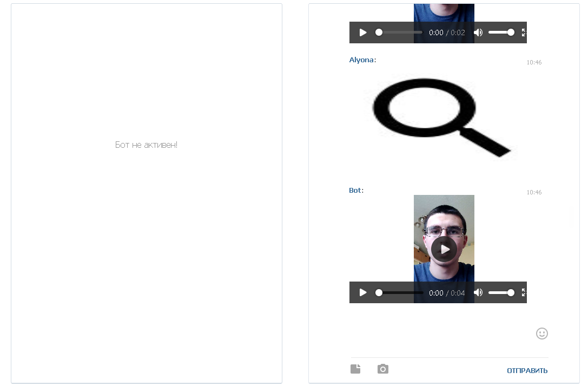Open the emoji picker in chat
The width and height of the screenshot is (588, 392).
pos(542,334)
